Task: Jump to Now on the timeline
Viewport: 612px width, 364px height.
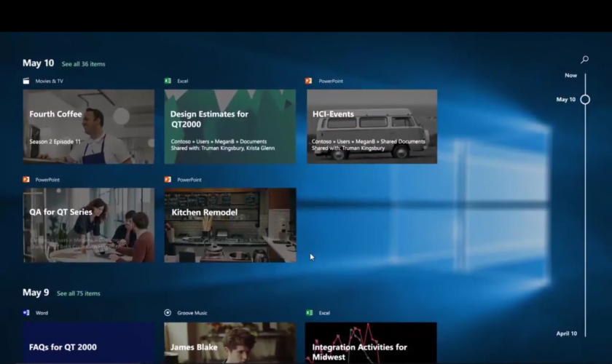Action: pyautogui.click(x=570, y=75)
